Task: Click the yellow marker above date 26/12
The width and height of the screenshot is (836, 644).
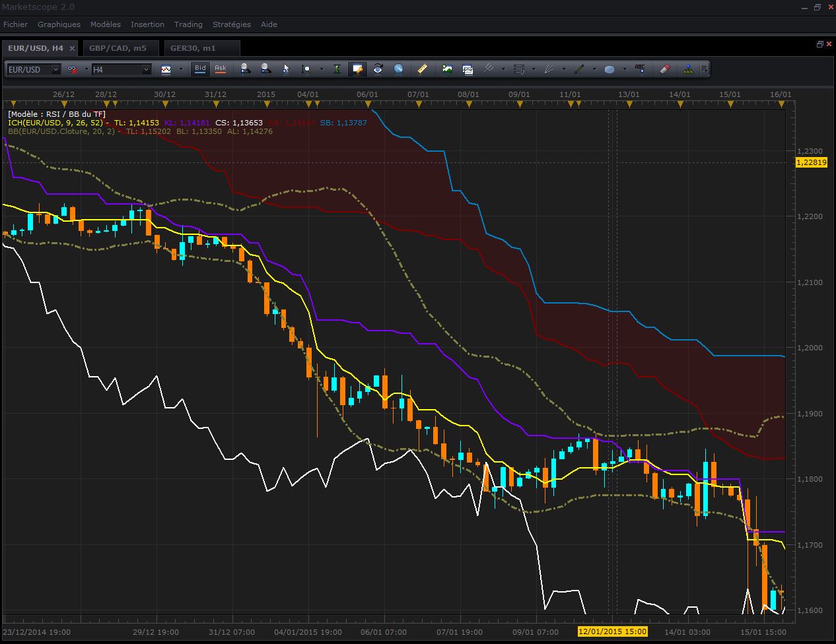Action: pos(64,104)
